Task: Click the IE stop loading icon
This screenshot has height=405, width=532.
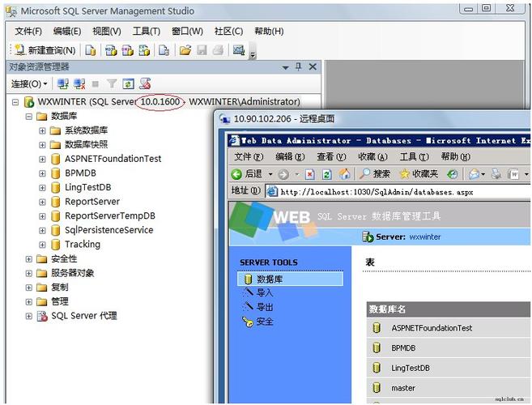Action: (310, 174)
